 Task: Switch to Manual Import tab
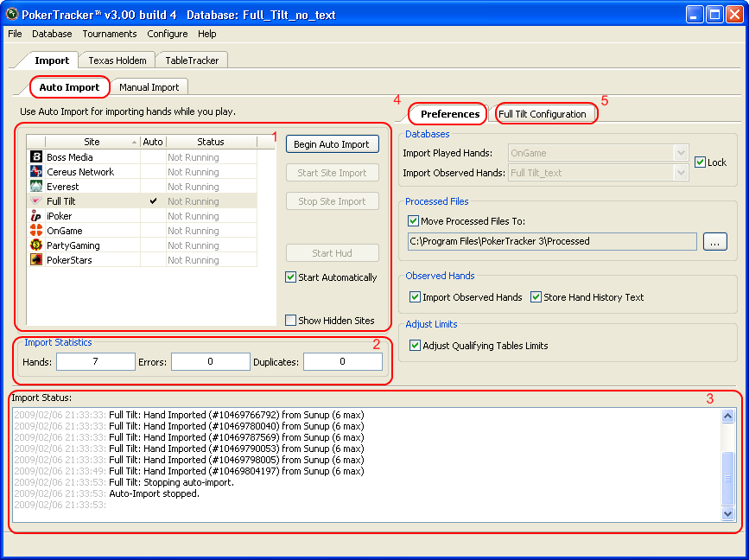pyautogui.click(x=149, y=87)
